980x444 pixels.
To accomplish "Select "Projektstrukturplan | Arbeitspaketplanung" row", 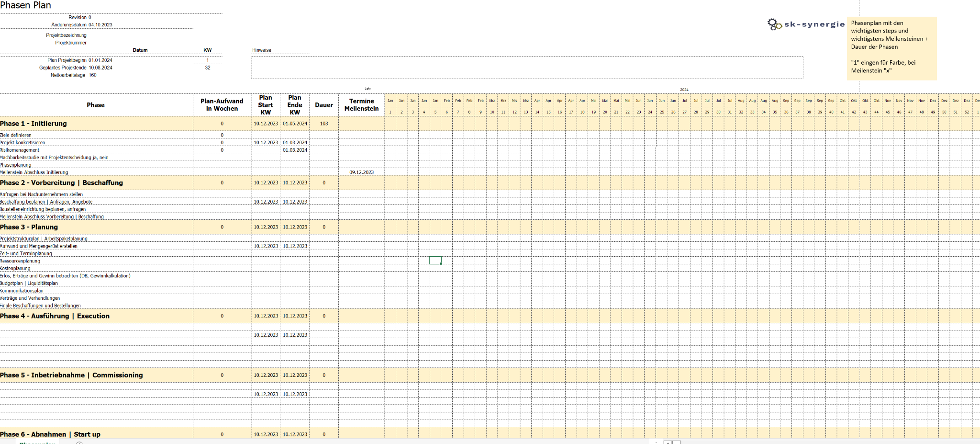I will [44, 239].
